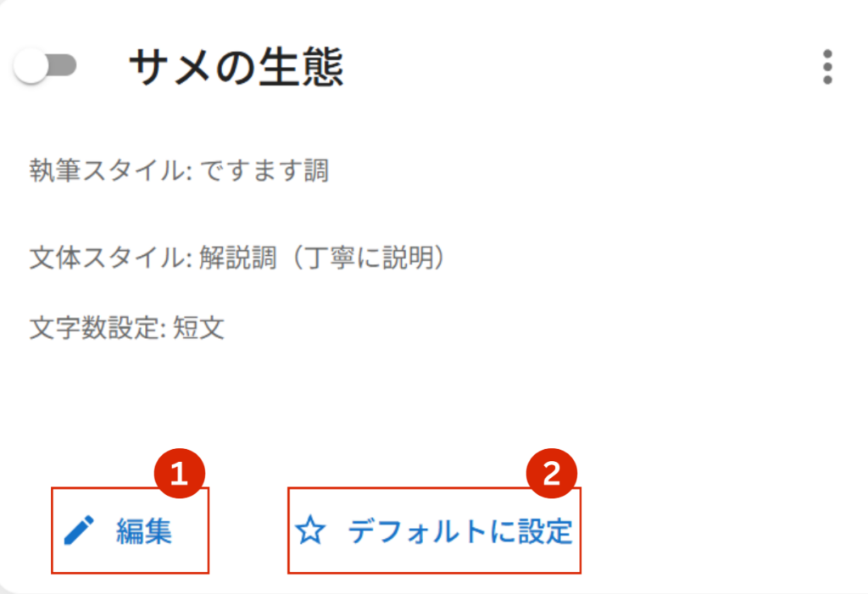Click the gray track of the toggle switch
Viewport: 868px width, 594px height.
click(x=64, y=65)
